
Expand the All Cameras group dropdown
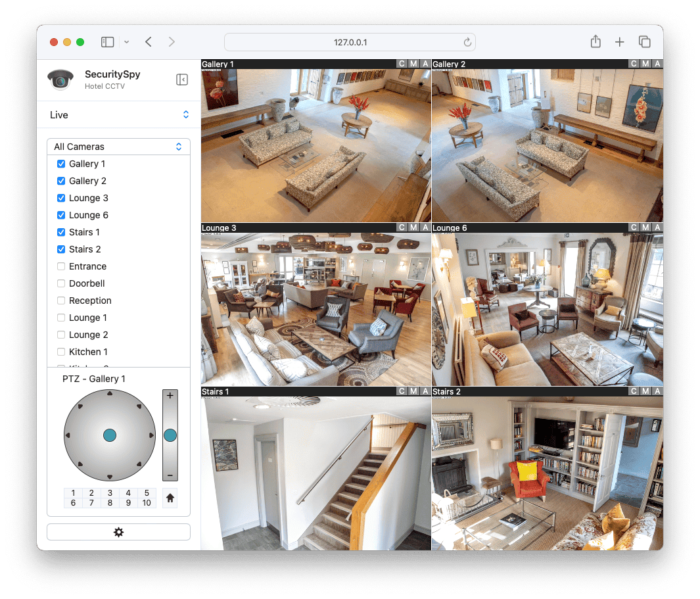(x=118, y=147)
